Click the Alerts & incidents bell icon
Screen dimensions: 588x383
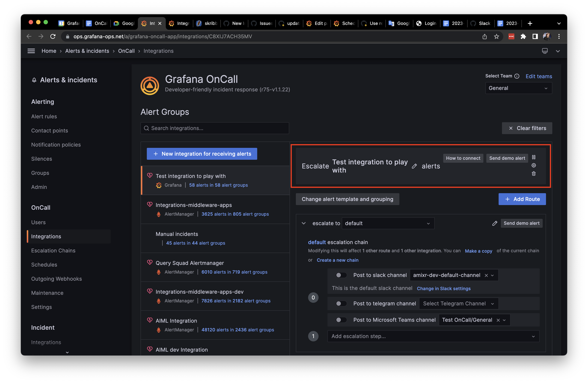click(x=34, y=79)
